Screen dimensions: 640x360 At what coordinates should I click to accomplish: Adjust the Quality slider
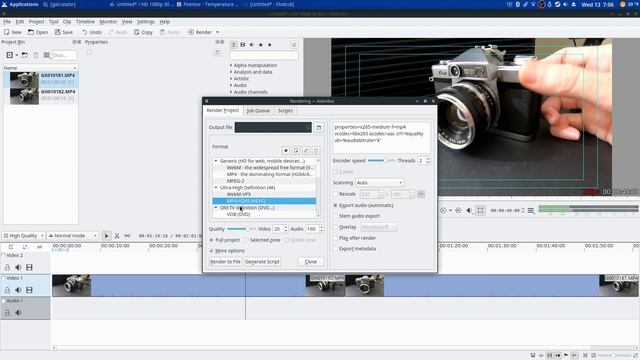tap(241, 229)
